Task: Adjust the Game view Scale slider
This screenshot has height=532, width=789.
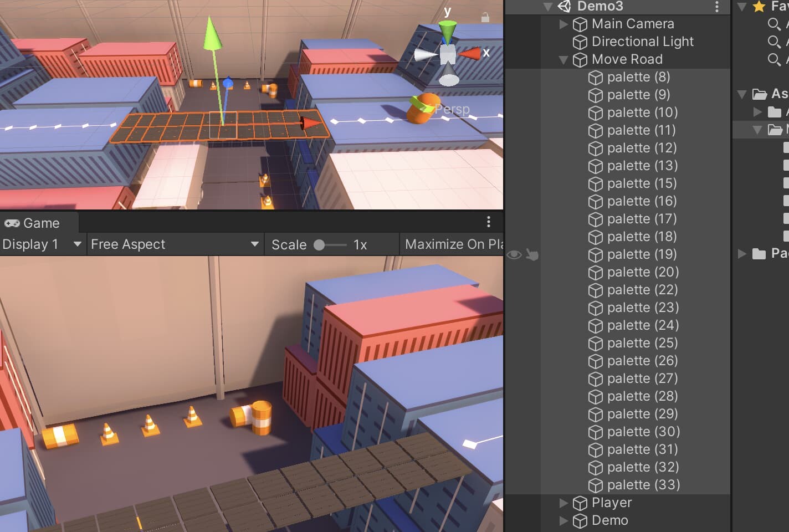Action: pos(330,245)
